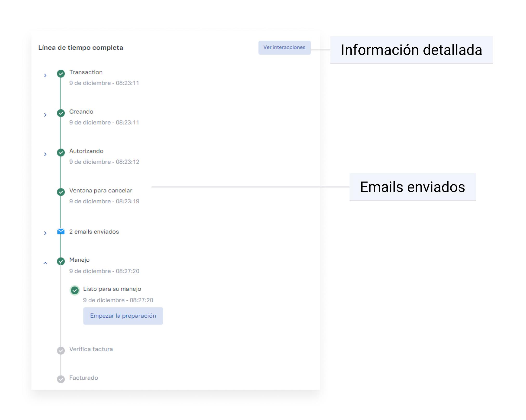Expand the 2 emails enviados chevron
Image resolution: width=526 pixels, height=420 pixels.
coord(45,233)
